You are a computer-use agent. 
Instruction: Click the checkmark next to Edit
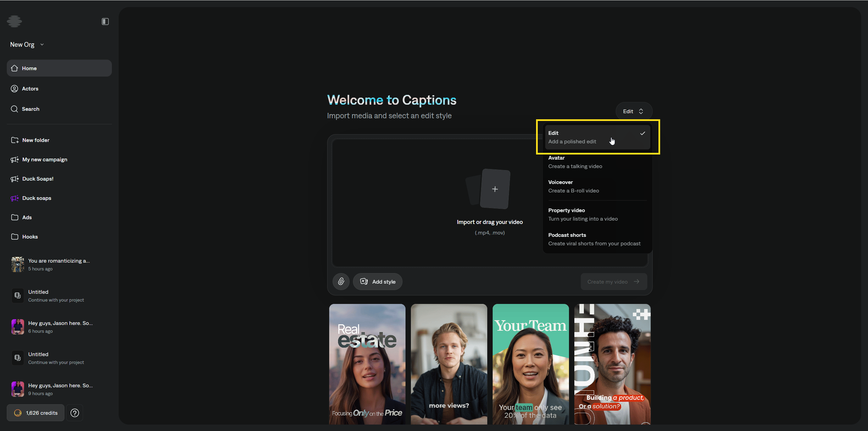(643, 133)
